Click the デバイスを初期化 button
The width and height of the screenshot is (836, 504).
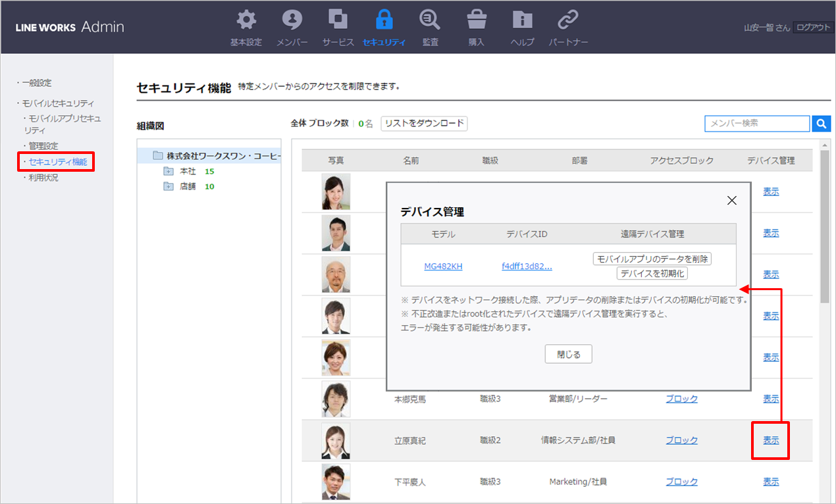(652, 273)
